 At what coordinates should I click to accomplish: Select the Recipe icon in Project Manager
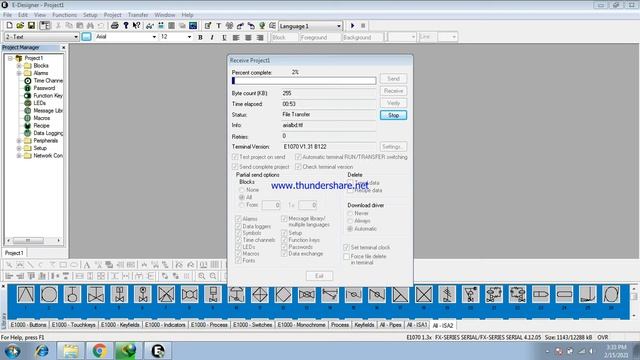point(27,126)
